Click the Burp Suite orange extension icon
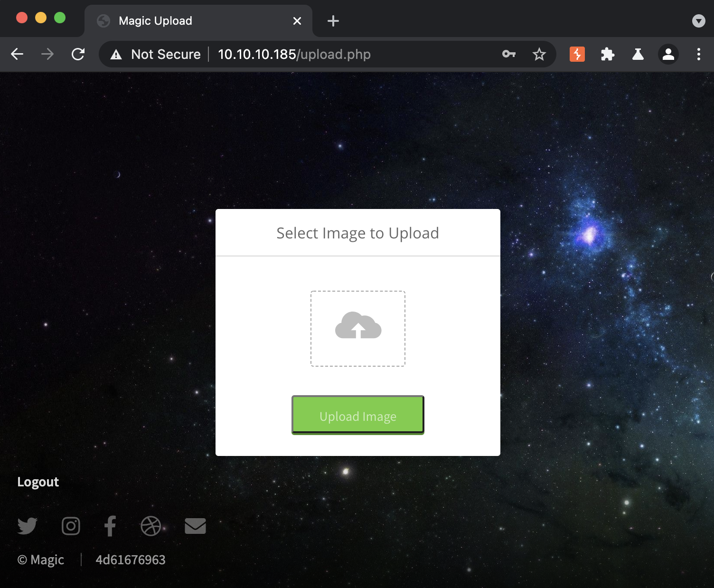This screenshot has height=588, width=714. click(577, 55)
